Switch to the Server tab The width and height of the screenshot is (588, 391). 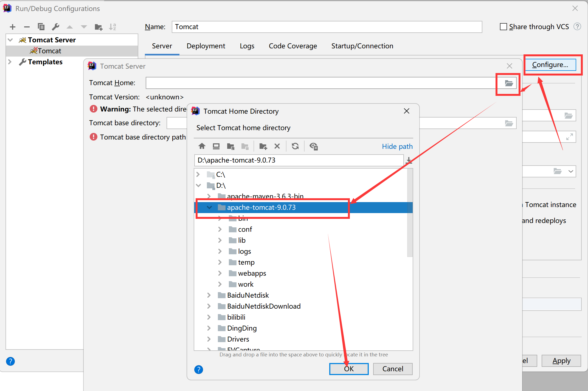click(162, 46)
